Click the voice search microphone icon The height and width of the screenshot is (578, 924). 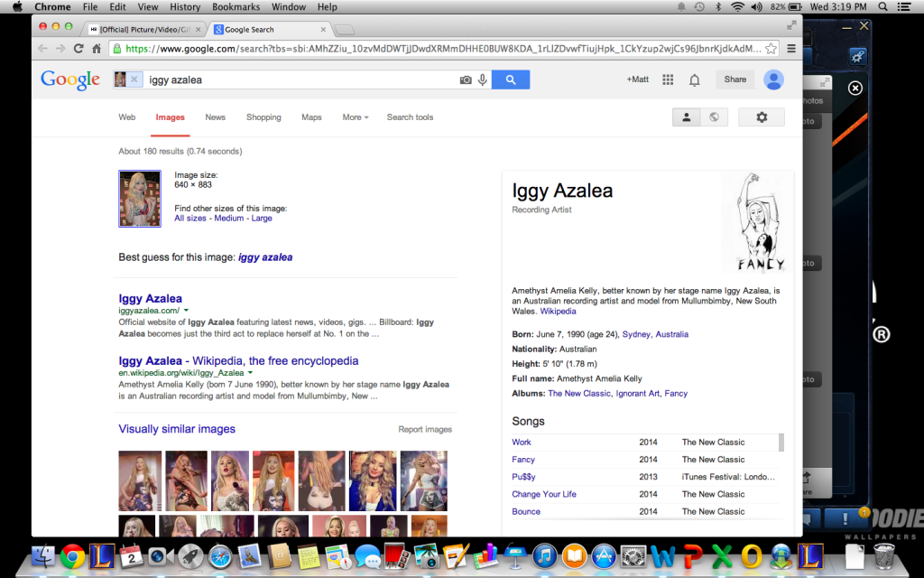tap(483, 79)
